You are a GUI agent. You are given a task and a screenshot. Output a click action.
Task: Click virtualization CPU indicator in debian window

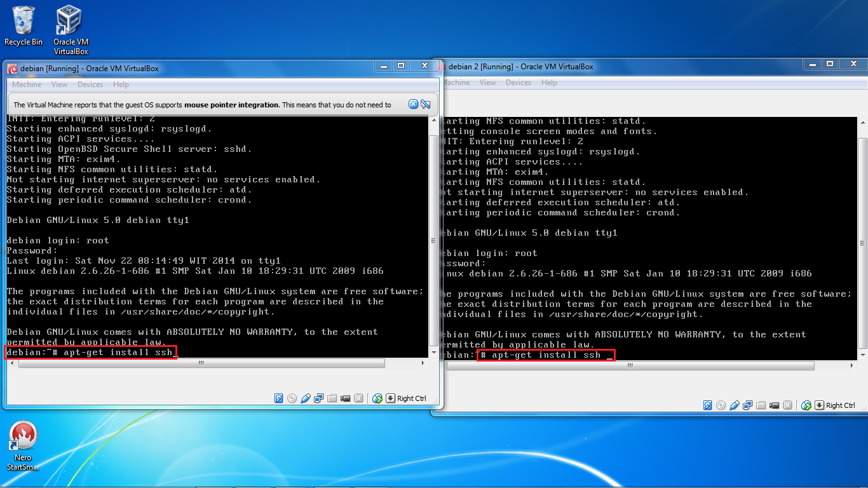point(359,398)
